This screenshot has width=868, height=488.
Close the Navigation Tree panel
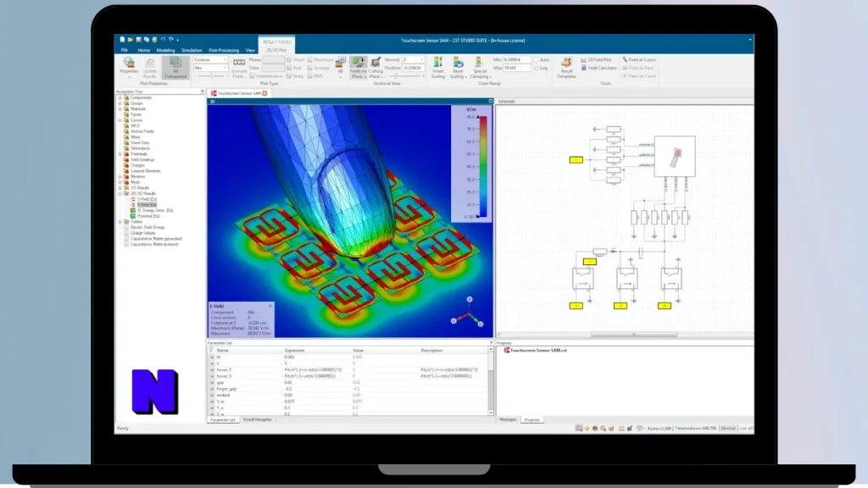(x=202, y=91)
